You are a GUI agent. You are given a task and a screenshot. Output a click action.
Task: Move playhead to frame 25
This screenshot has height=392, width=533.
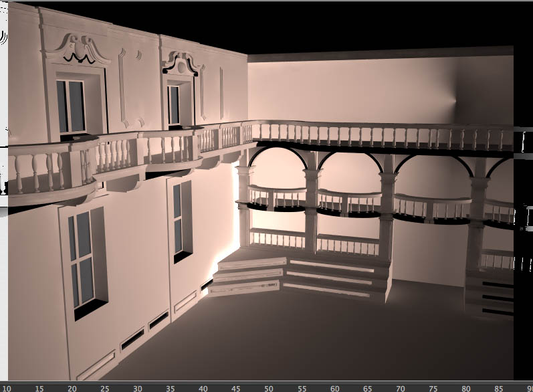pos(105,389)
